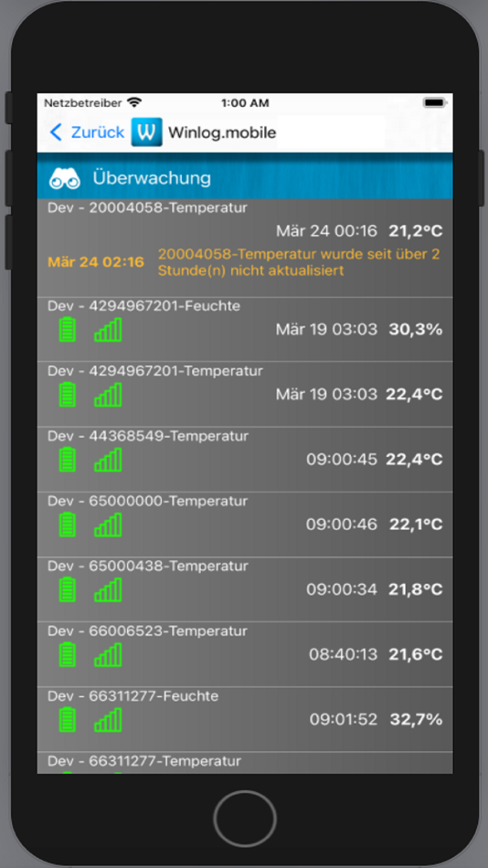Tap the 22,1°C temperature value

416,524
